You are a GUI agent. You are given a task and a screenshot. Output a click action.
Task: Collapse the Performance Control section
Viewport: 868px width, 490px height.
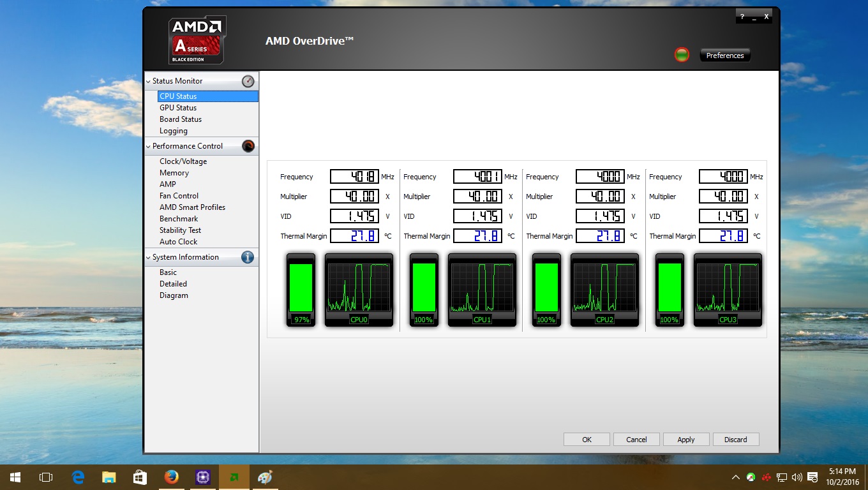148,146
